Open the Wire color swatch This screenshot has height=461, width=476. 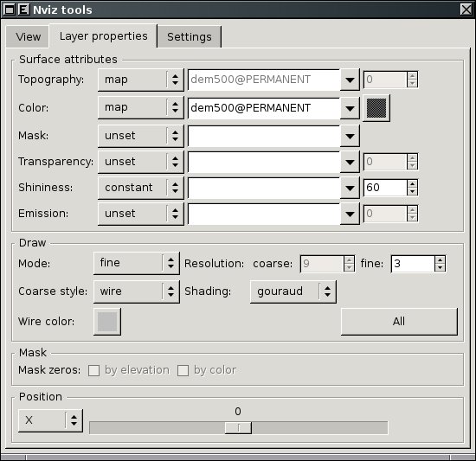point(107,322)
